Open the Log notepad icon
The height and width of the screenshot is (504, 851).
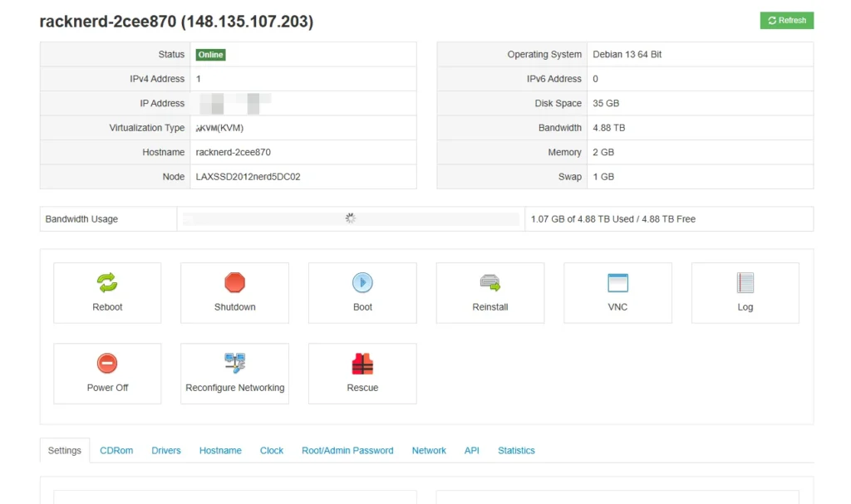pyautogui.click(x=745, y=283)
